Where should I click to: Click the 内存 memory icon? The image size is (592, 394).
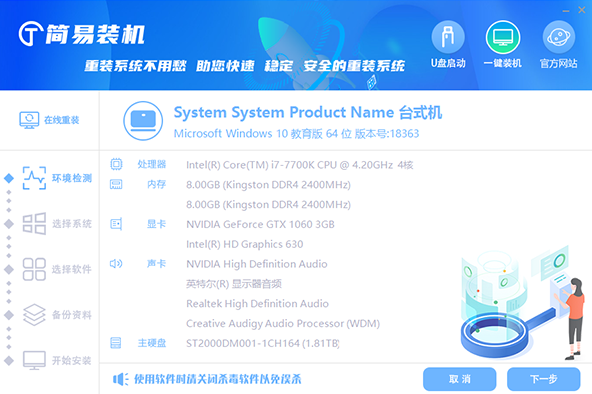pyautogui.click(x=116, y=184)
